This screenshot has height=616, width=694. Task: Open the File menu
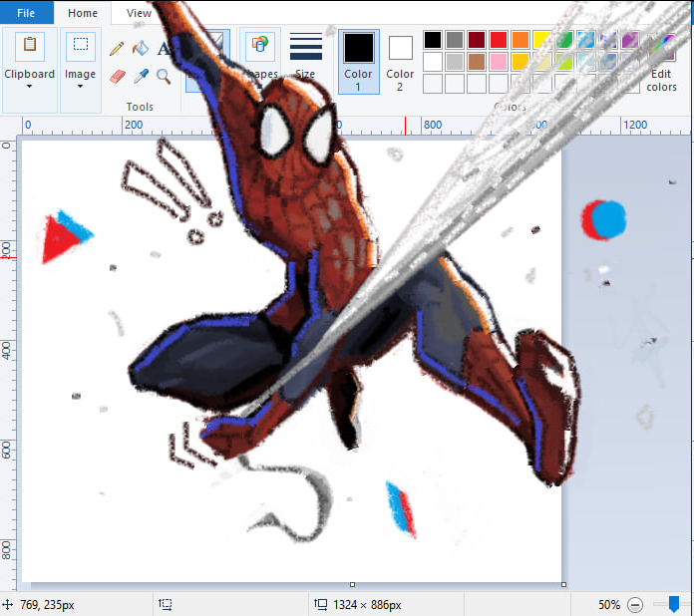26,13
